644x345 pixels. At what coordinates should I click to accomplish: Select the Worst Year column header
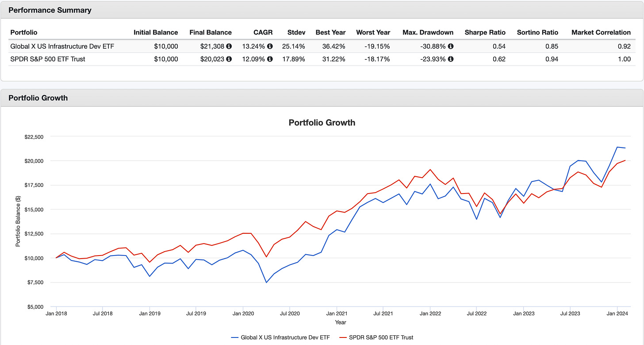373,32
